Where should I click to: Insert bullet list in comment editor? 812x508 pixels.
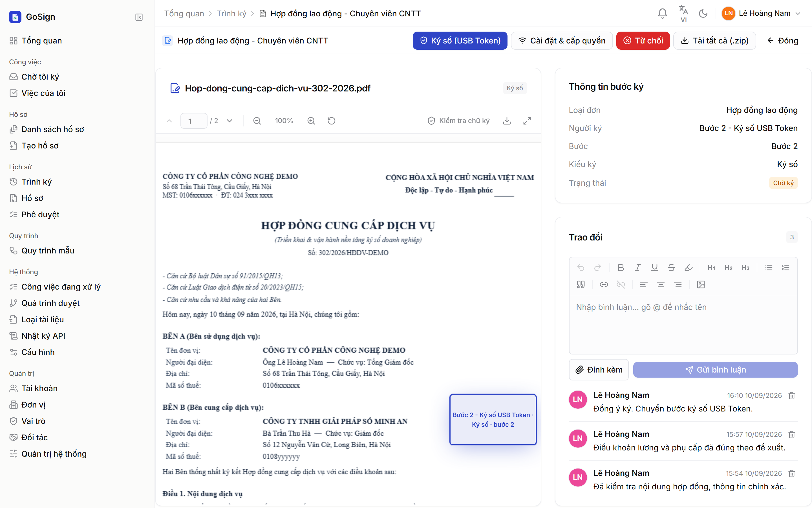click(768, 268)
